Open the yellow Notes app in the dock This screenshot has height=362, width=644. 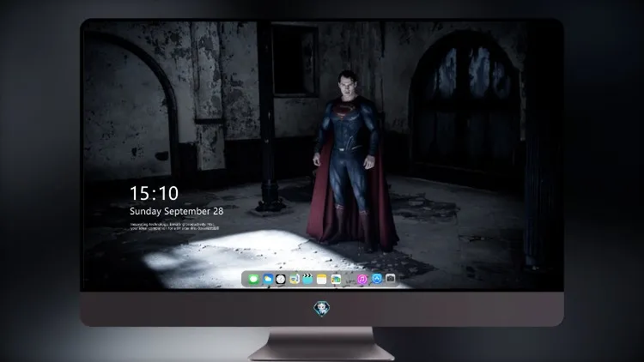322,279
